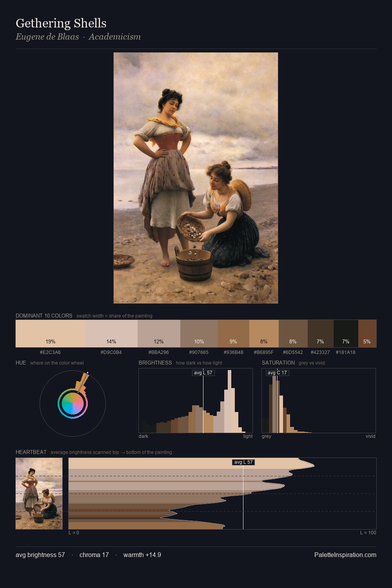Image resolution: width=392 pixels, height=588 pixels.
Task: Click the style label 'Academicism'
Action: coord(114,37)
